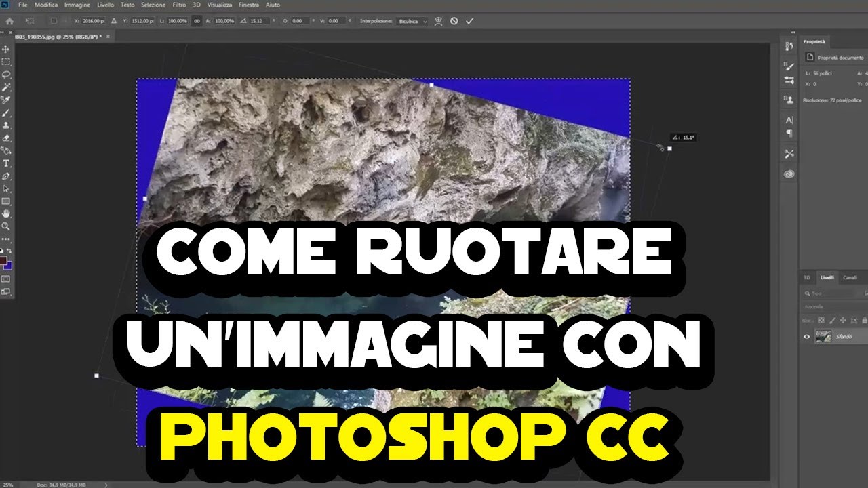Select the Move tool
Screen dimensions: 868x488
pos(5,48)
